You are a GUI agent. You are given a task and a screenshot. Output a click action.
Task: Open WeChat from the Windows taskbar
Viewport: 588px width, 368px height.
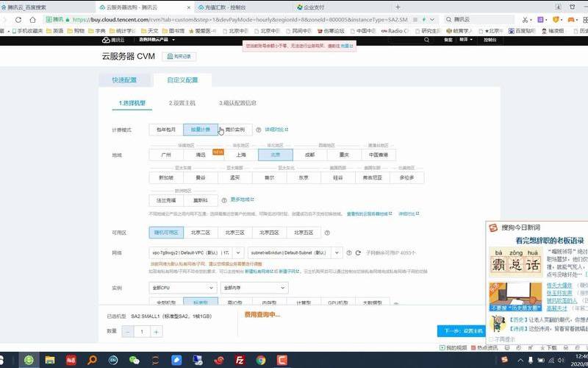point(134,360)
